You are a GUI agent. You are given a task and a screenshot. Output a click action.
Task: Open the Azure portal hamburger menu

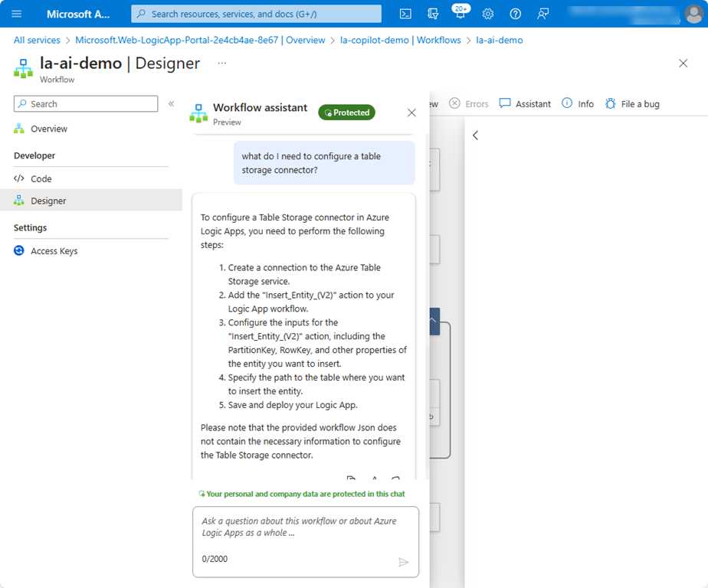(x=17, y=14)
